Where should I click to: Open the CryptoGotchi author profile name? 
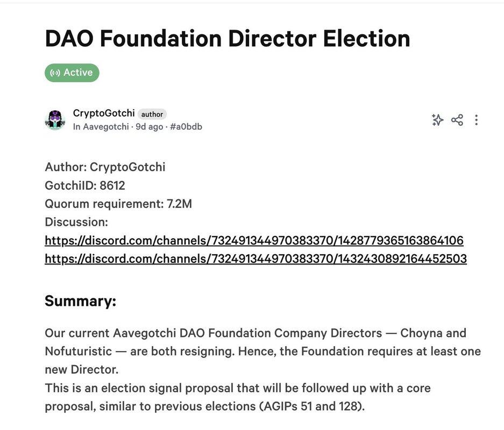(x=104, y=113)
